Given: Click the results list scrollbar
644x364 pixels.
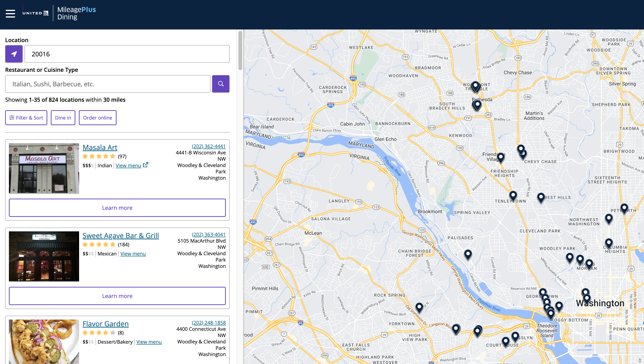Looking at the screenshot, I should click(240, 50).
